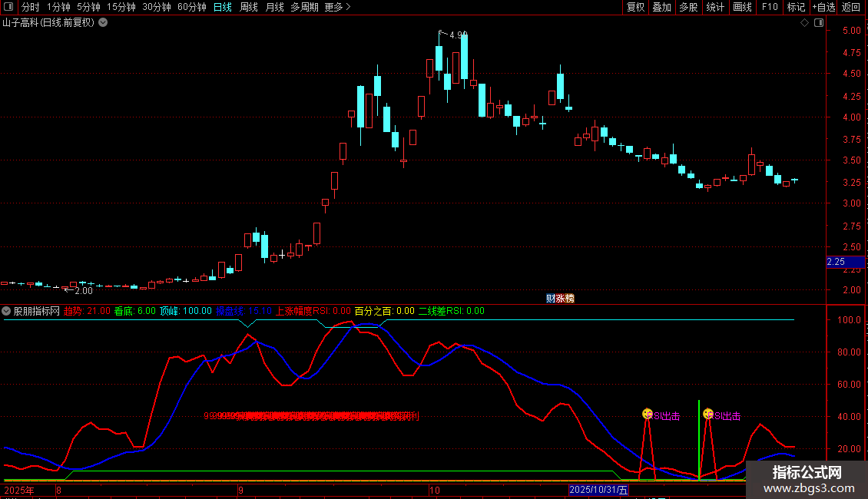Click the month 10 marker on time axis

(435, 490)
